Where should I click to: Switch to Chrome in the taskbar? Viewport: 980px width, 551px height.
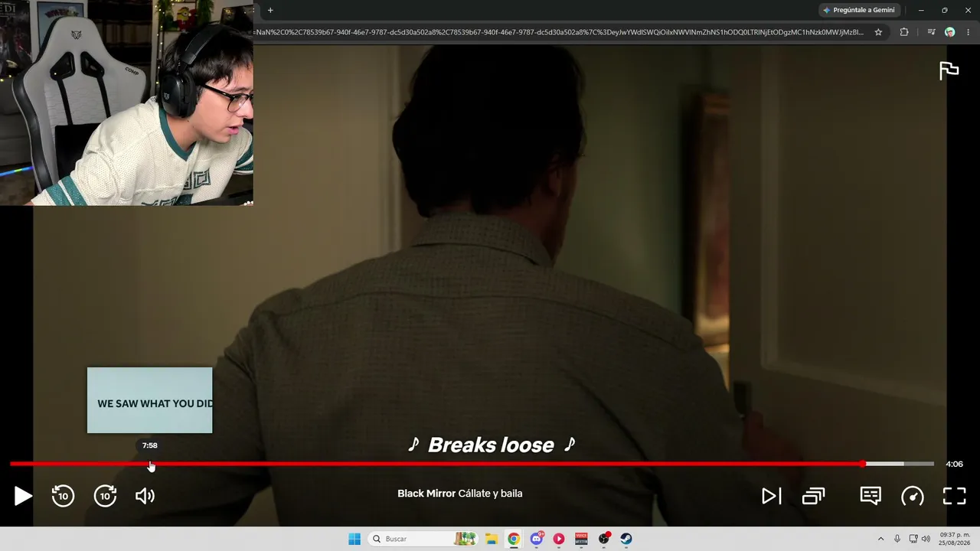point(514,539)
